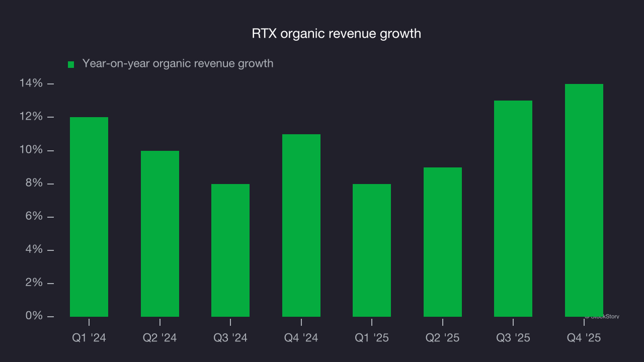Click the "8%" y-axis label

pyautogui.click(x=34, y=184)
